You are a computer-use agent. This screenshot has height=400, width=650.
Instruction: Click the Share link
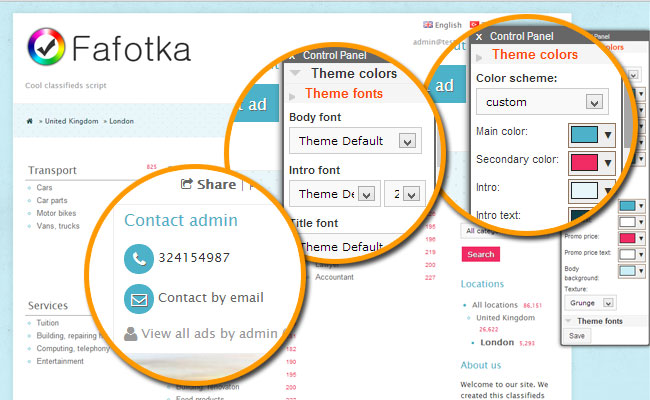point(216,184)
